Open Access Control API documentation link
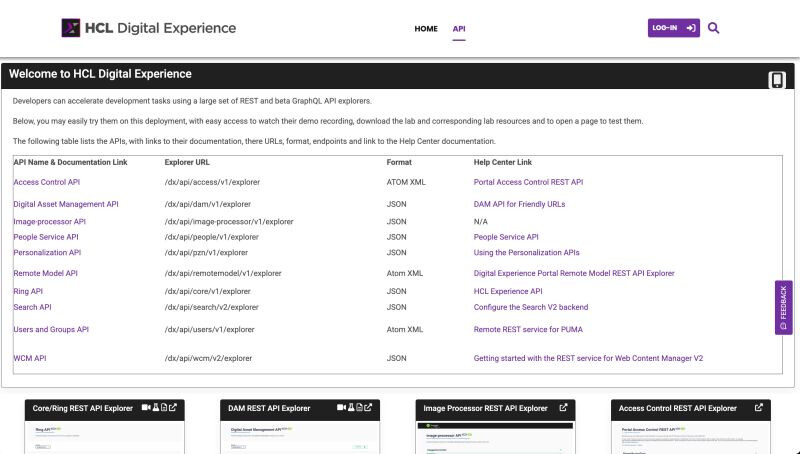The image size is (800, 454). click(x=46, y=182)
